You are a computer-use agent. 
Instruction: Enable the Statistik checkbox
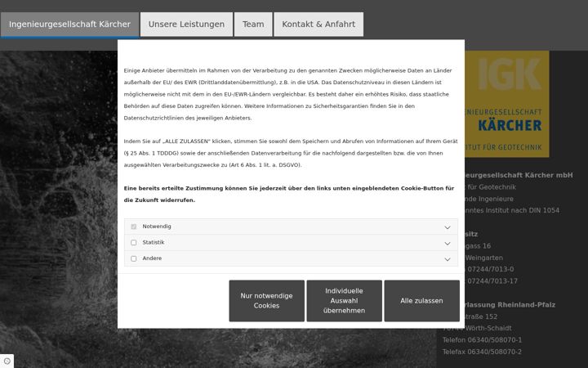pos(133,243)
